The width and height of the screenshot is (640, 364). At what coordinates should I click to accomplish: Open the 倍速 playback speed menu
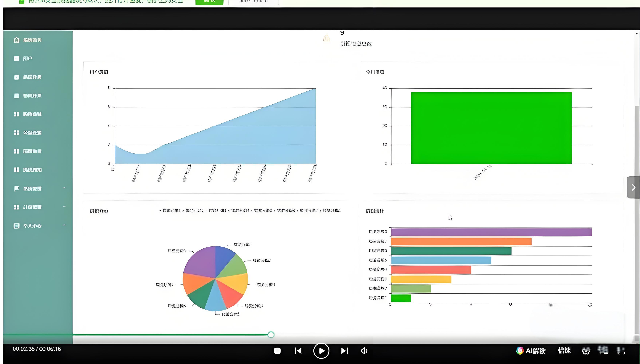click(x=564, y=351)
